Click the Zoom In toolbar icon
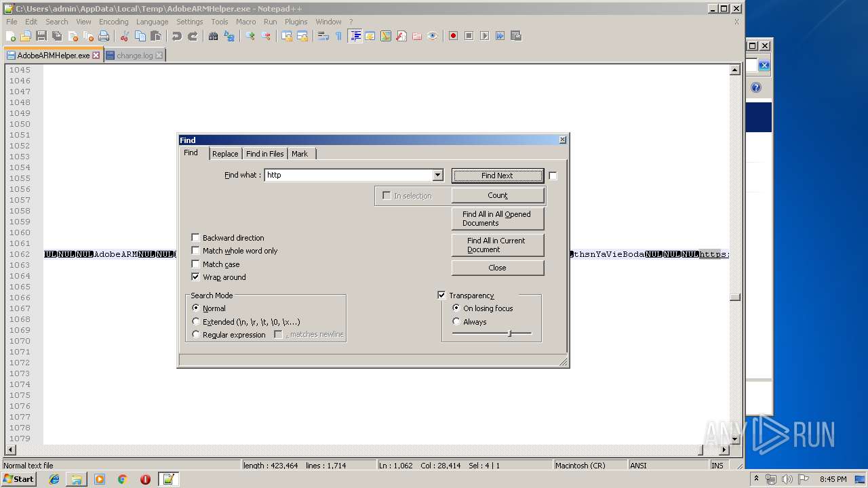 (x=250, y=36)
